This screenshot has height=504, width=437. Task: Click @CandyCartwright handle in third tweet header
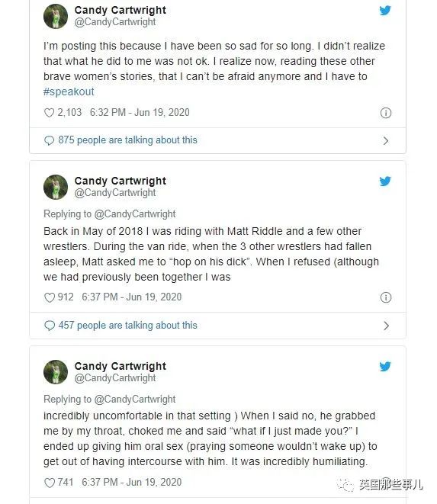point(115,377)
